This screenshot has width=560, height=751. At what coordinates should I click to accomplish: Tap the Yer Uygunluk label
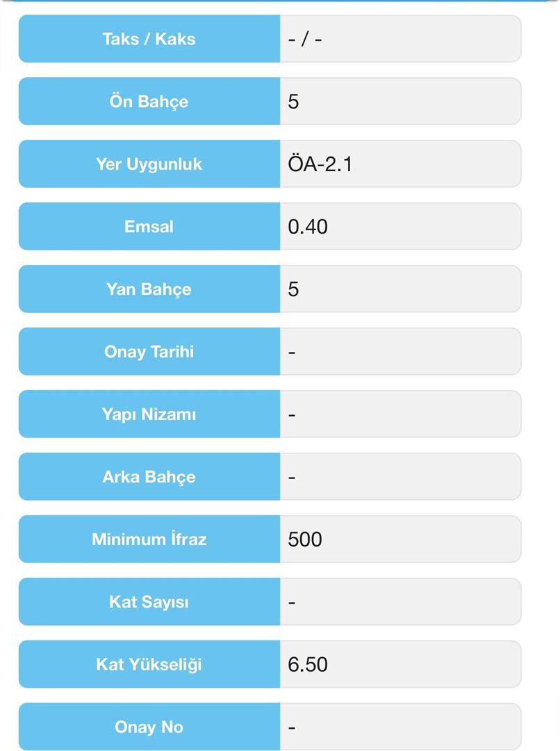[x=149, y=164]
